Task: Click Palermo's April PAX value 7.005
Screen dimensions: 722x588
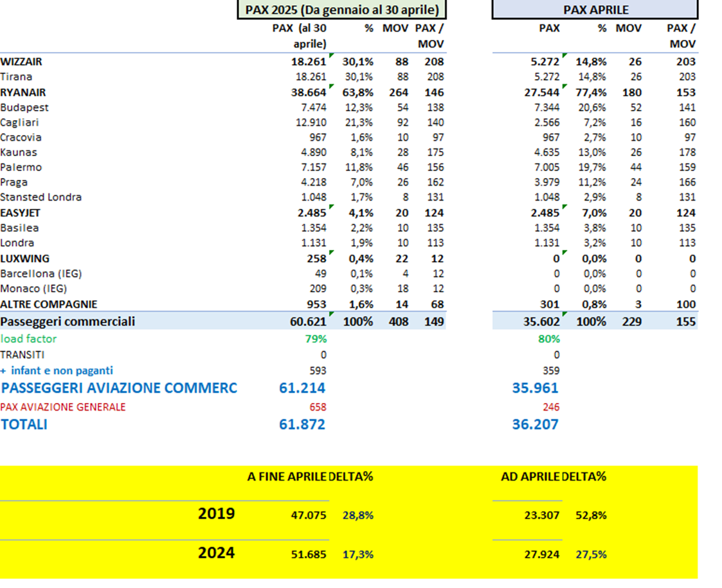Action: pos(547,168)
